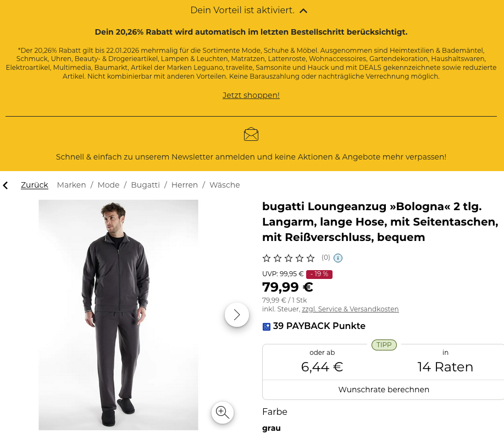Click 'Wunschrate berechnen' button
Screen dimensions: 504x433
pos(384,390)
